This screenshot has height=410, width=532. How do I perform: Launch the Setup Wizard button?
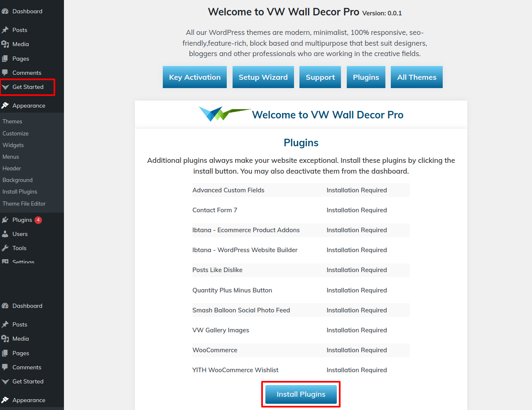(x=263, y=77)
